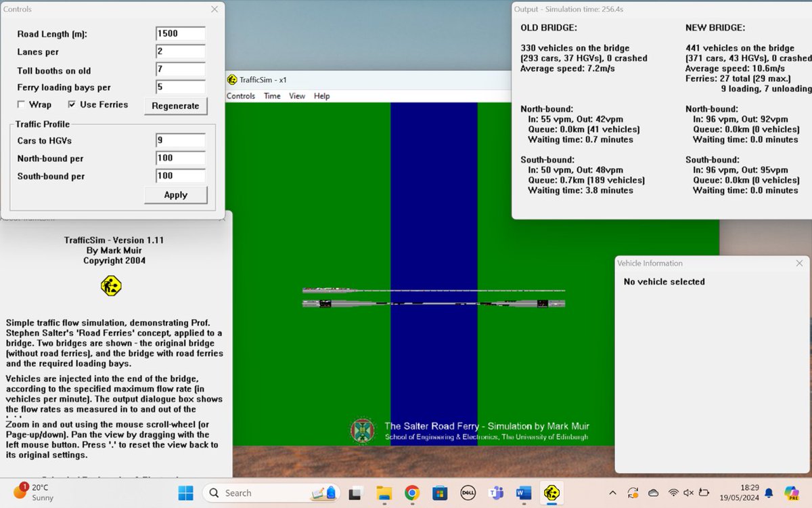This screenshot has height=508, width=812.
Task: Open the Wi-Fi network settings icon
Action: tap(673, 493)
